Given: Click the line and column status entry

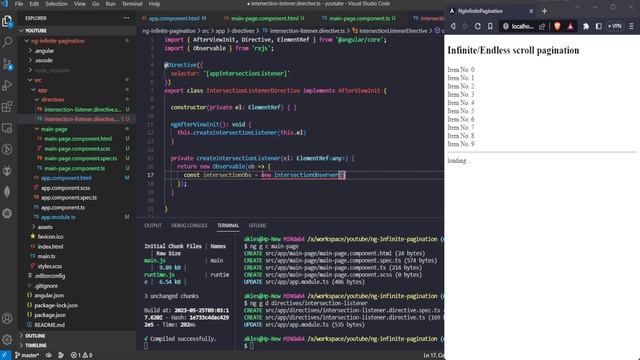Looking at the screenshot, I should coord(433,356).
